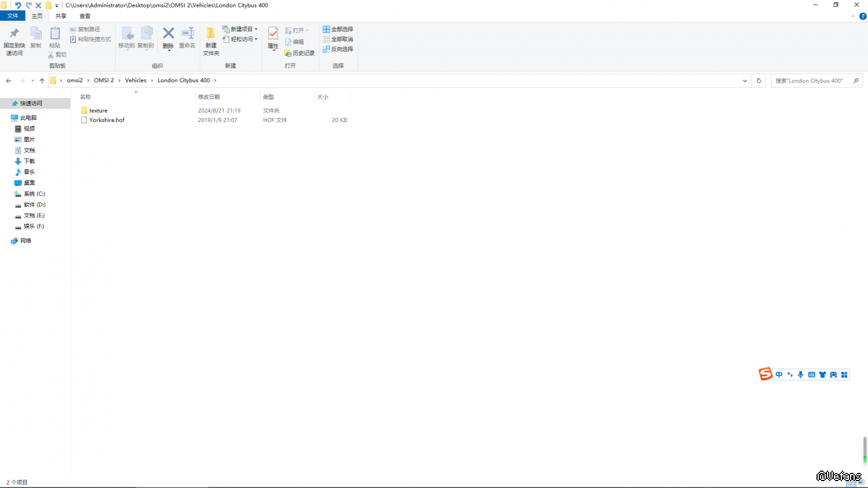
Task: Open 下载 (Downloads) in the sidebar
Action: pos(30,161)
